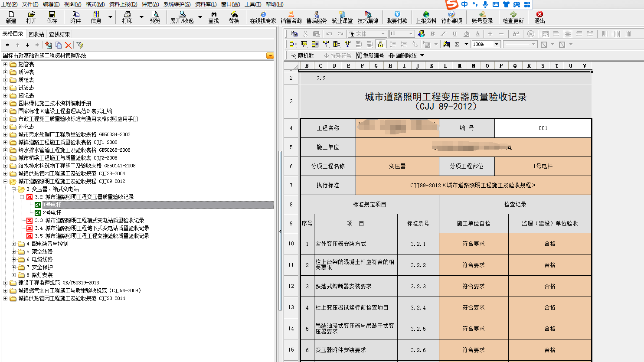Click the 展开/收起 toolbar icon
The height and width of the screenshot is (362, 644).
tap(182, 17)
